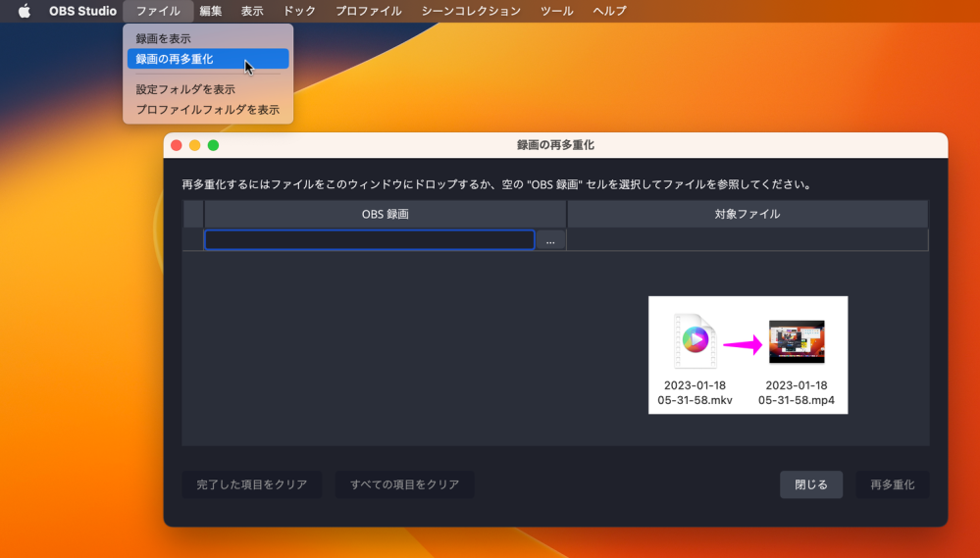Click the empty OBS 録画 path input cell
This screenshot has width=980, height=558.
click(x=370, y=240)
